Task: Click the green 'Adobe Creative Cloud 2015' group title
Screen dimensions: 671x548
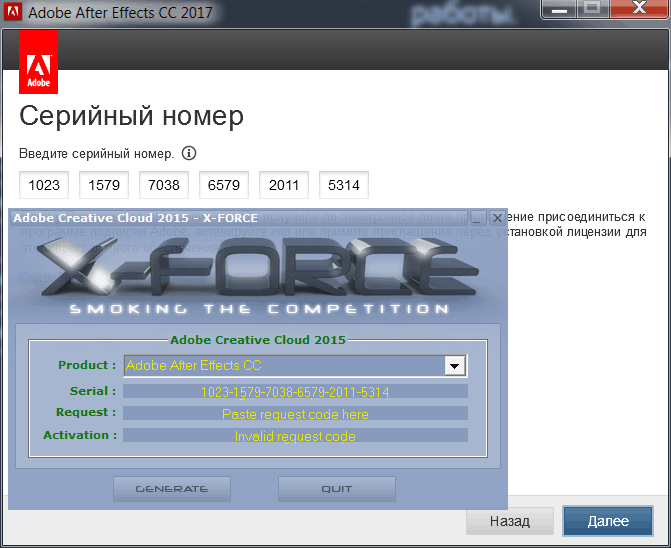Action: tap(258, 340)
